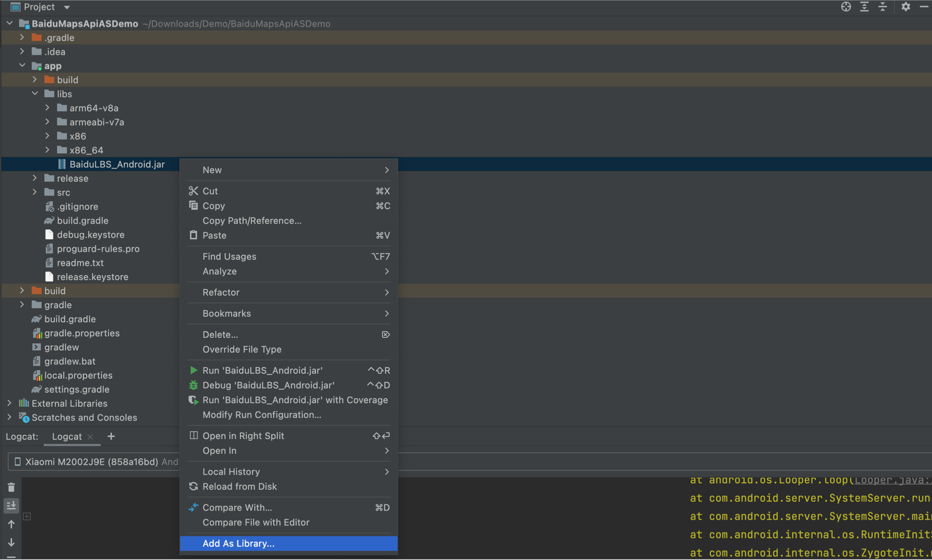Viewport: 932px width, 560px height.
Task: Hide the Project tool window
Action: [924, 7]
